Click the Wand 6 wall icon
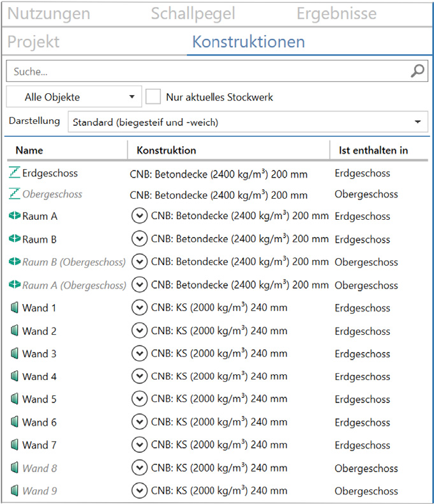 pos(15,422)
